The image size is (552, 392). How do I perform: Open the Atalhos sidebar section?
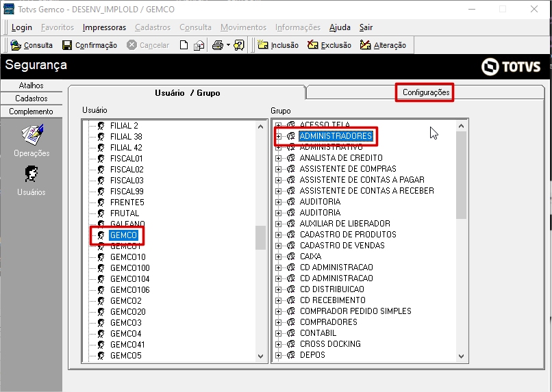tap(32, 86)
